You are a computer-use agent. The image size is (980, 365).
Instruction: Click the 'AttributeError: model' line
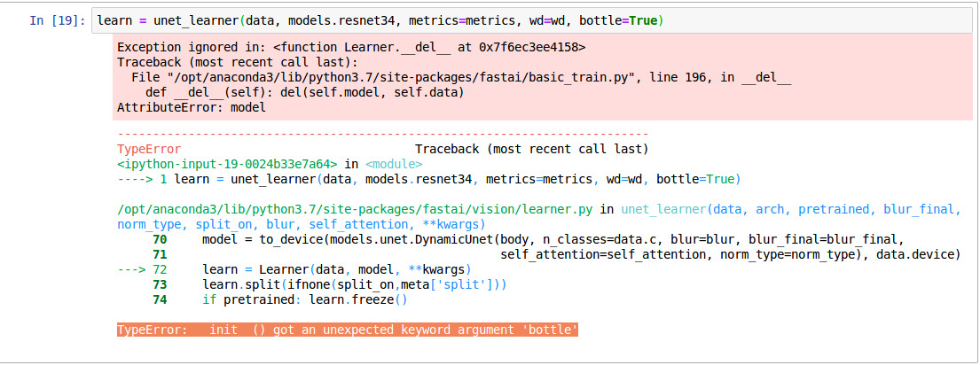(191, 107)
